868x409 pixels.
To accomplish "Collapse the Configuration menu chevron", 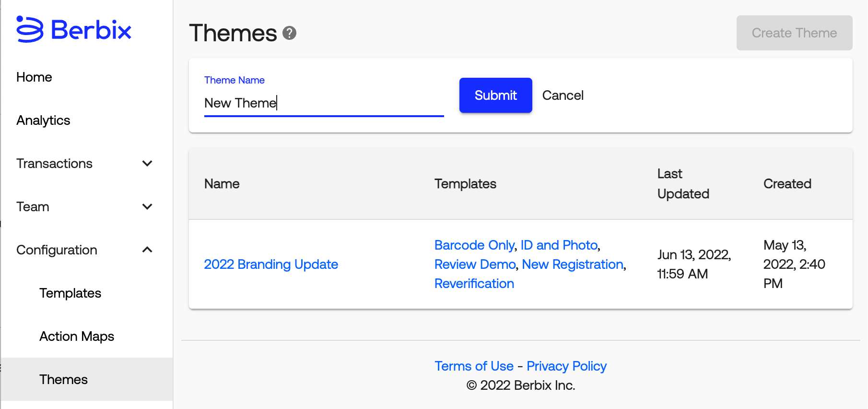I will pyautogui.click(x=147, y=250).
